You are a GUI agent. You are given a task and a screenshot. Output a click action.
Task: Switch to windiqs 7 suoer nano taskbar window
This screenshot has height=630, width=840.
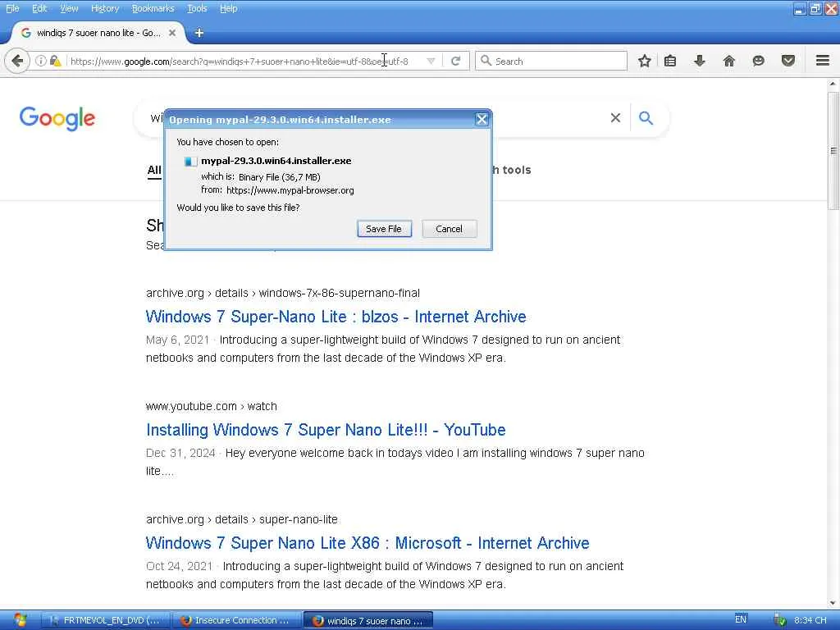pos(368,620)
